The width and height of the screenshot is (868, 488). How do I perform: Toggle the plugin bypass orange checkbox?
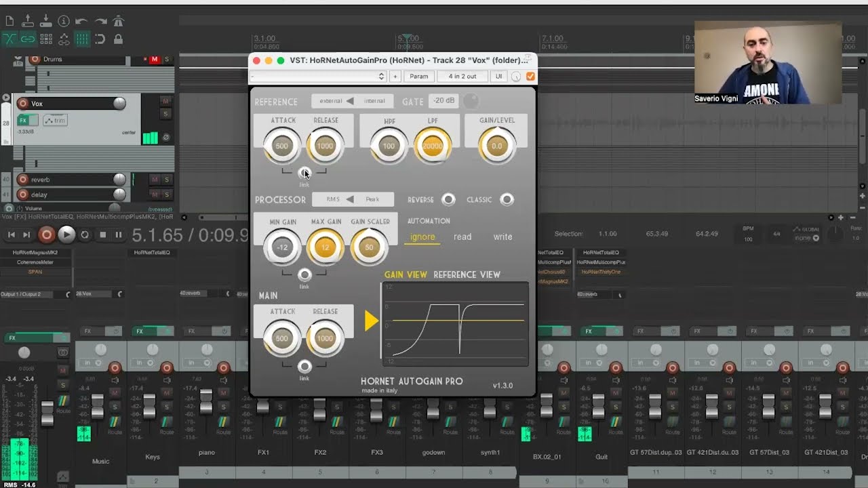pyautogui.click(x=530, y=77)
